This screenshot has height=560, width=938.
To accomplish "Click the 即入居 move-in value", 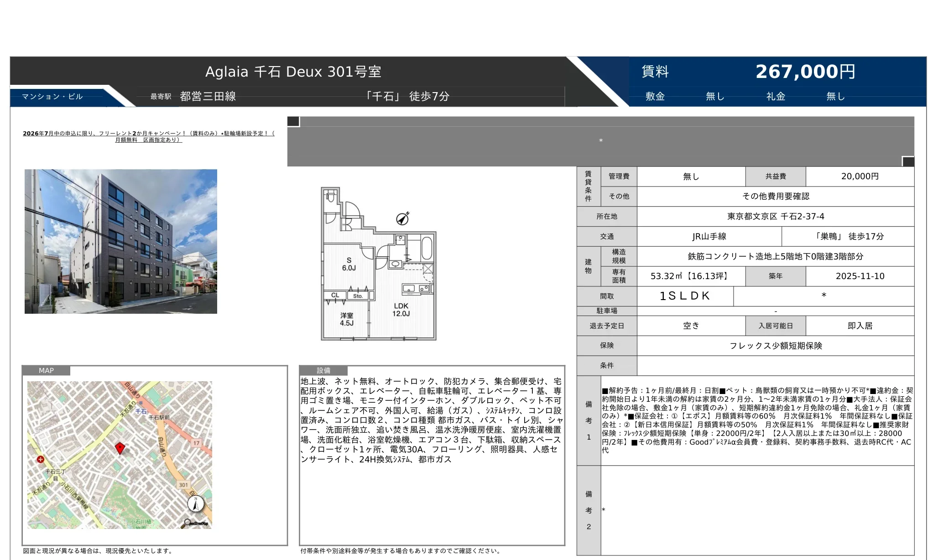I will coord(860,326).
